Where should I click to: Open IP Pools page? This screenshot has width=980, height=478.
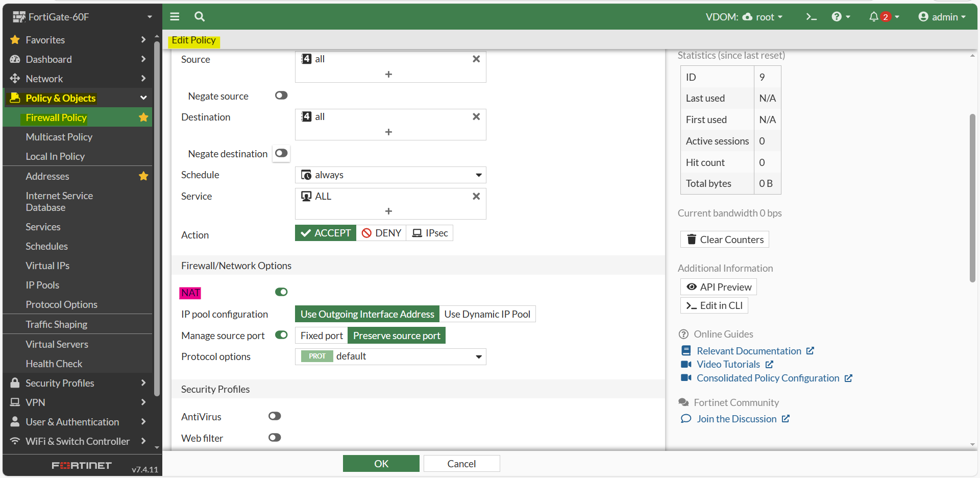(x=42, y=285)
